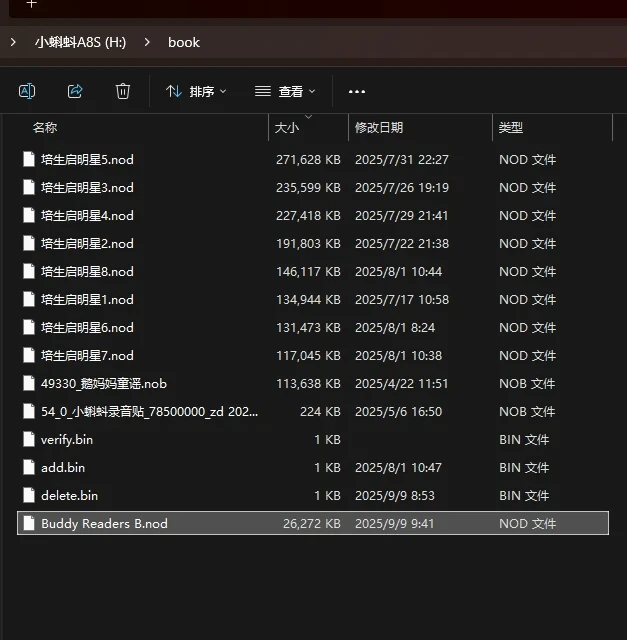Click the Share icon in the toolbar
627x640 pixels.
point(75,91)
